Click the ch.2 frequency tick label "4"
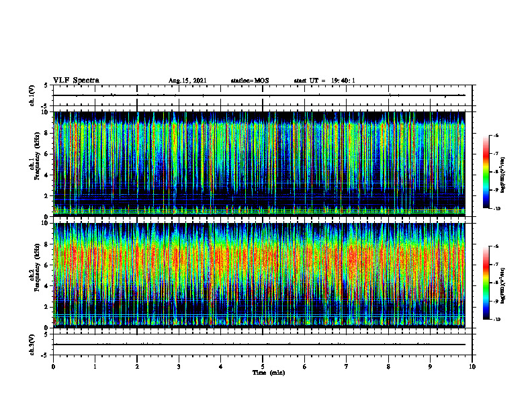Screen dimensions: 532x411 46,286
